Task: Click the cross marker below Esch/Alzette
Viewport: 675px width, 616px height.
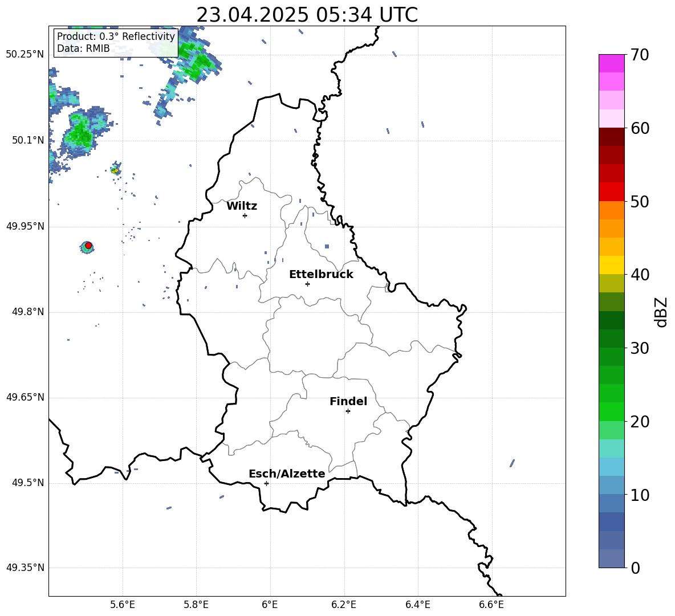Action: coord(266,483)
